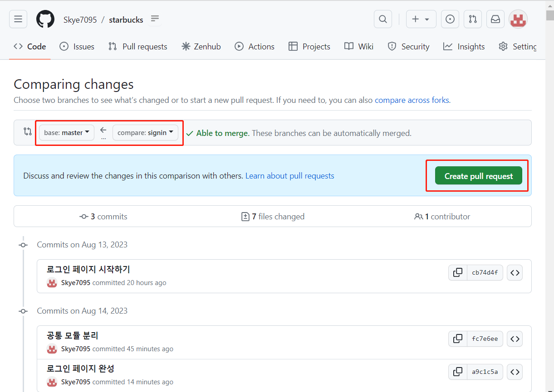Show the 7 files changed section
This screenshot has height=392, width=554.
[x=273, y=217]
